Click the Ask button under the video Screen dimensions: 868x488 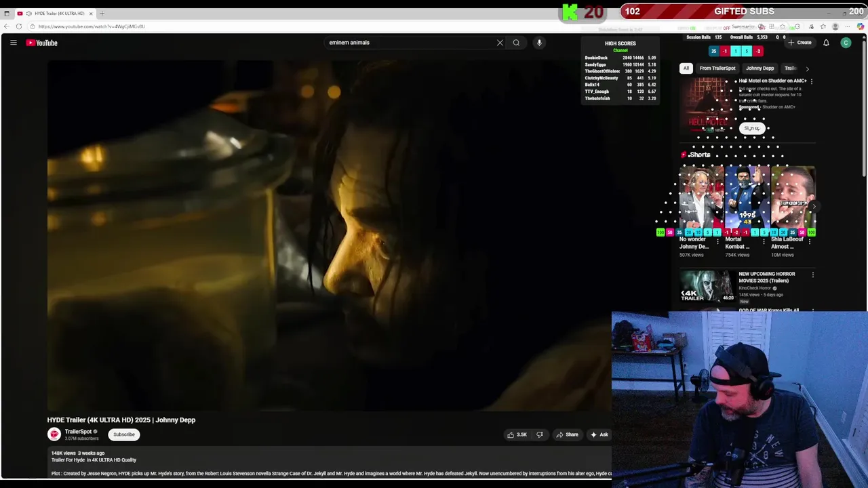click(599, 434)
